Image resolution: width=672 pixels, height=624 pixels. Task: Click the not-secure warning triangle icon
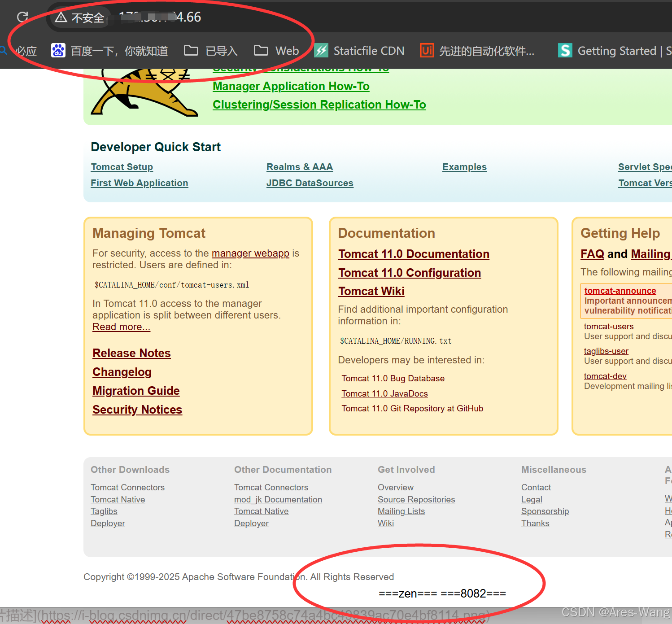point(61,17)
